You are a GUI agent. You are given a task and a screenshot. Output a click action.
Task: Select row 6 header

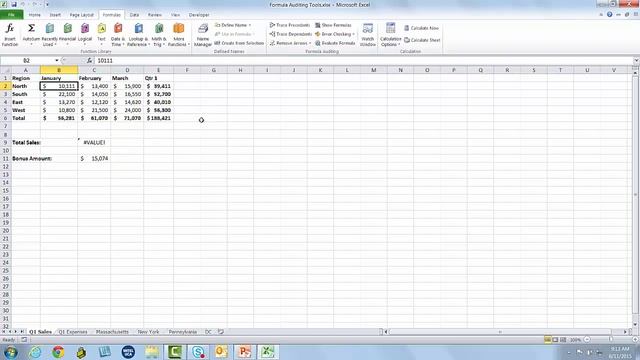(5, 118)
